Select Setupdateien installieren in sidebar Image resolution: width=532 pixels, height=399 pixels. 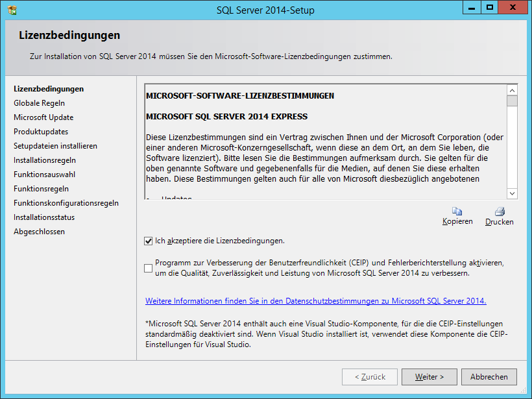(55, 146)
